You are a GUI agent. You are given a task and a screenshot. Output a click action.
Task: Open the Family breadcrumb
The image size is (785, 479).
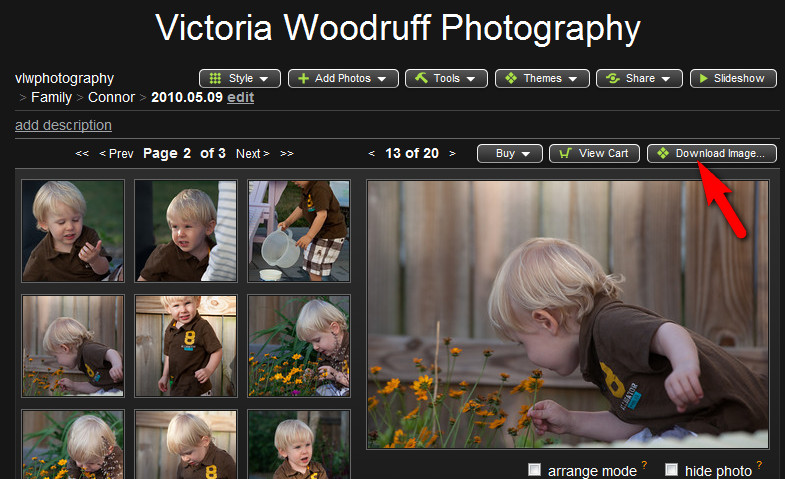click(52, 97)
